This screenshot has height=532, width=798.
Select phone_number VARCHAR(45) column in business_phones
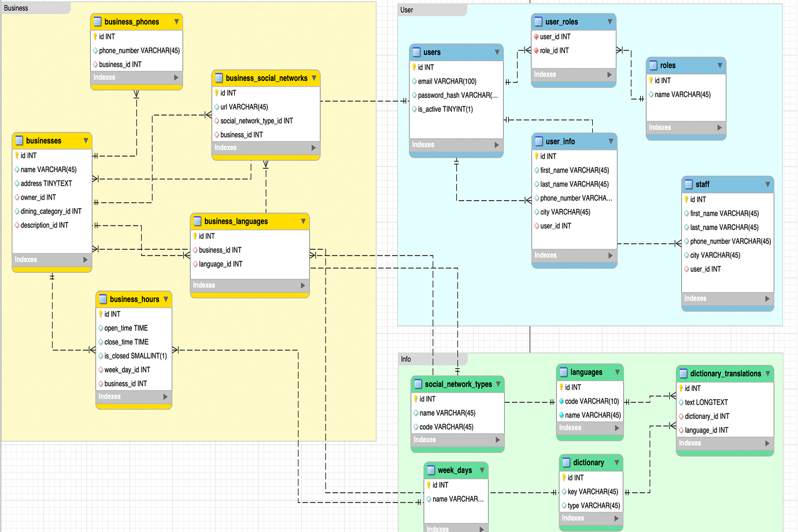click(x=136, y=50)
